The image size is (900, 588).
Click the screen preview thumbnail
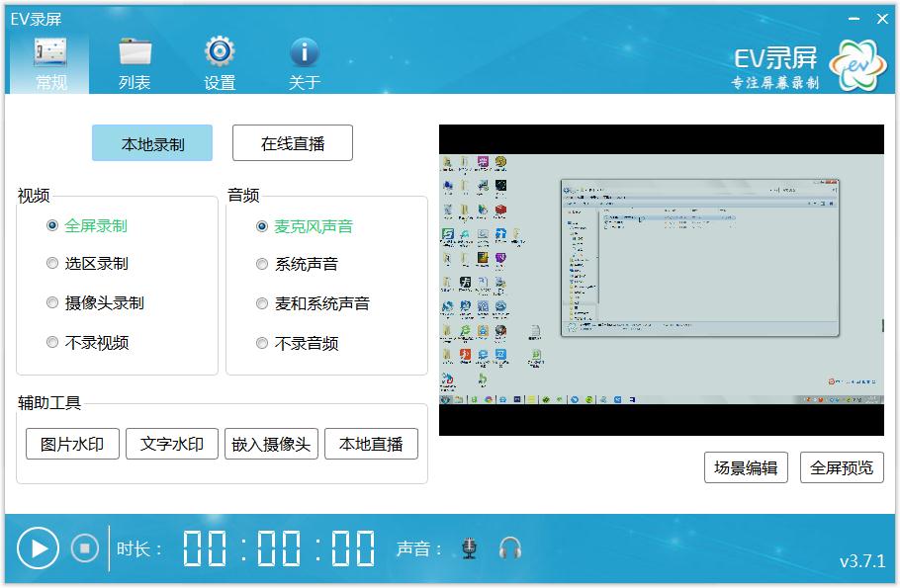pyautogui.click(x=662, y=280)
